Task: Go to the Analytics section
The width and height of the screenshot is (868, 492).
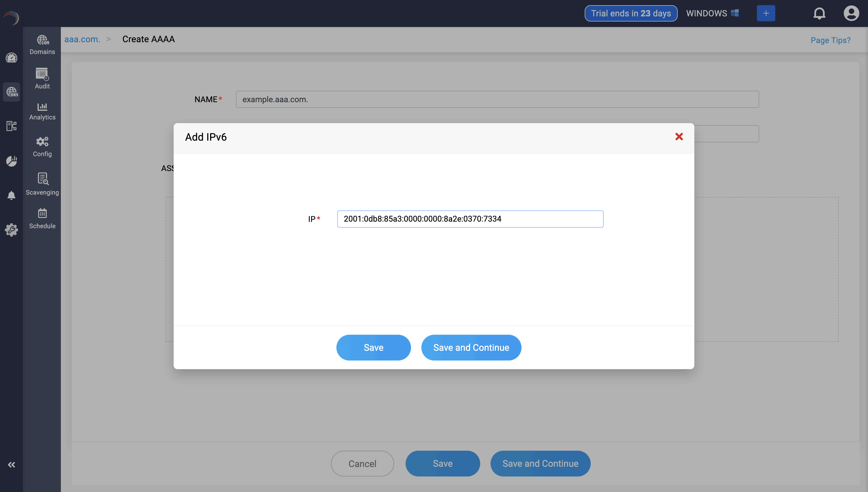Action: (x=42, y=111)
